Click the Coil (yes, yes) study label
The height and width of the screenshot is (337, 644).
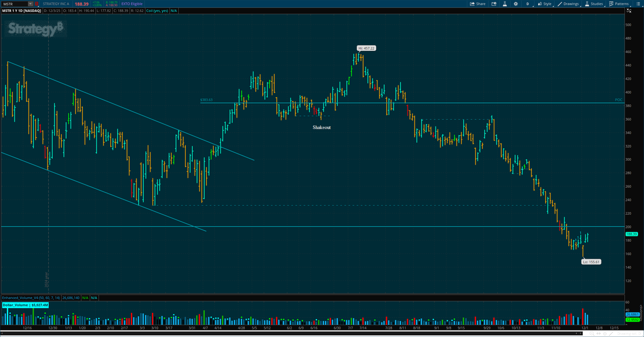click(157, 11)
